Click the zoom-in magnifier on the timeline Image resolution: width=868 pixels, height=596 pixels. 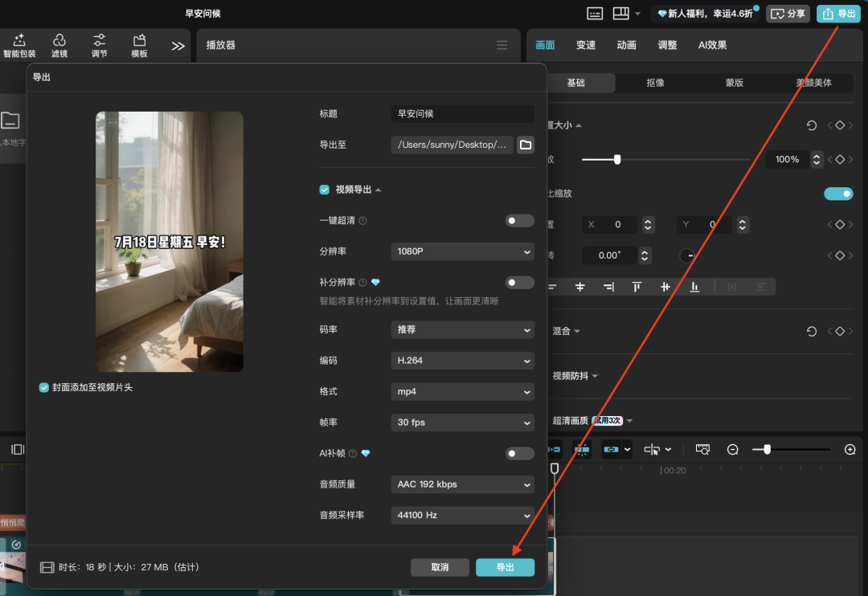849,450
